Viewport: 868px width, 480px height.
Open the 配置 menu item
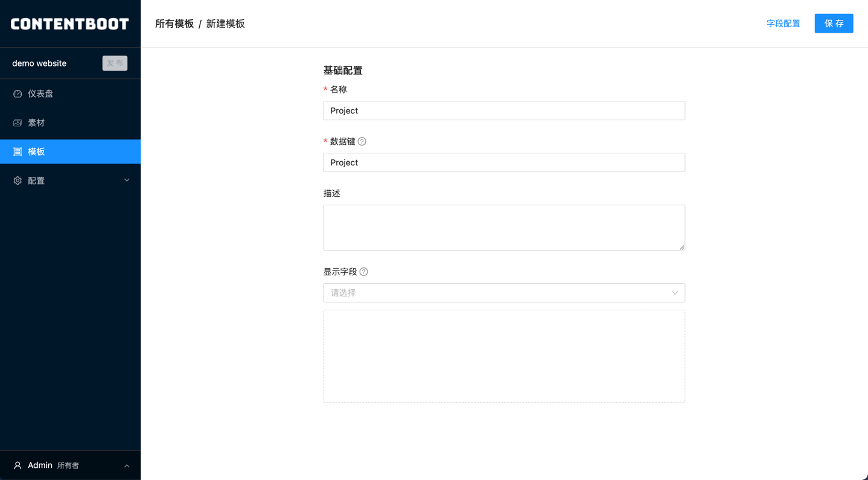pos(70,181)
